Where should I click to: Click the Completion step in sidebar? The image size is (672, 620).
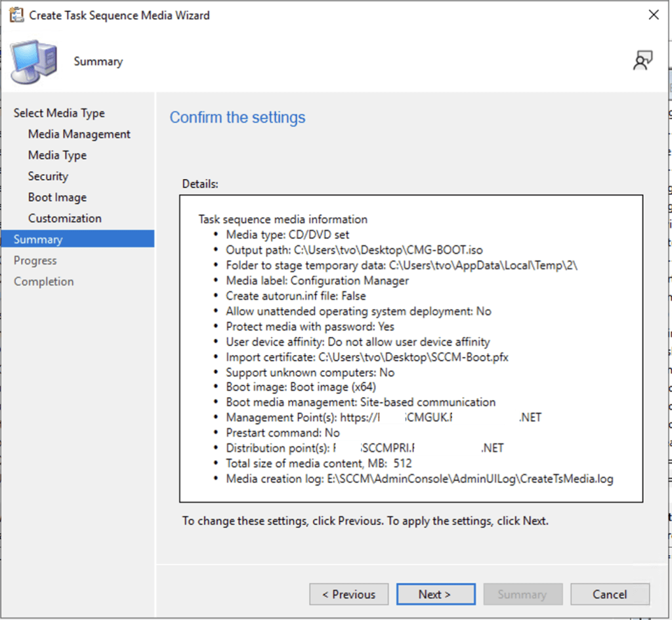tap(43, 281)
